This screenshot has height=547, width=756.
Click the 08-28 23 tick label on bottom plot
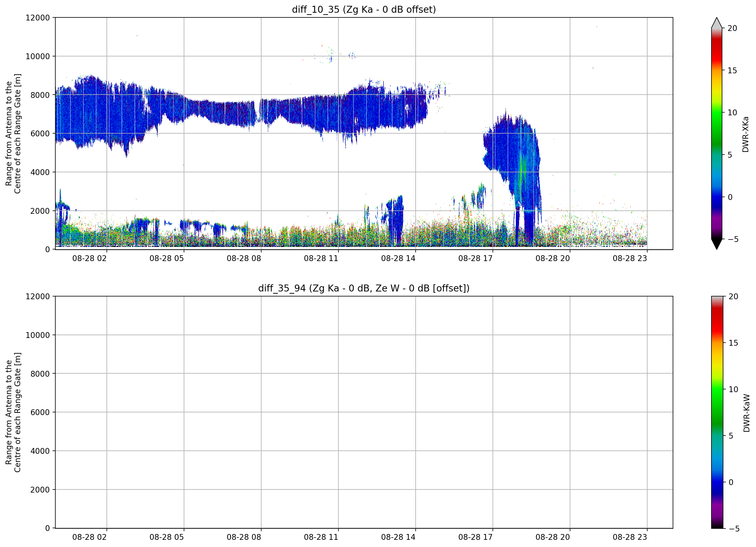tap(630, 537)
